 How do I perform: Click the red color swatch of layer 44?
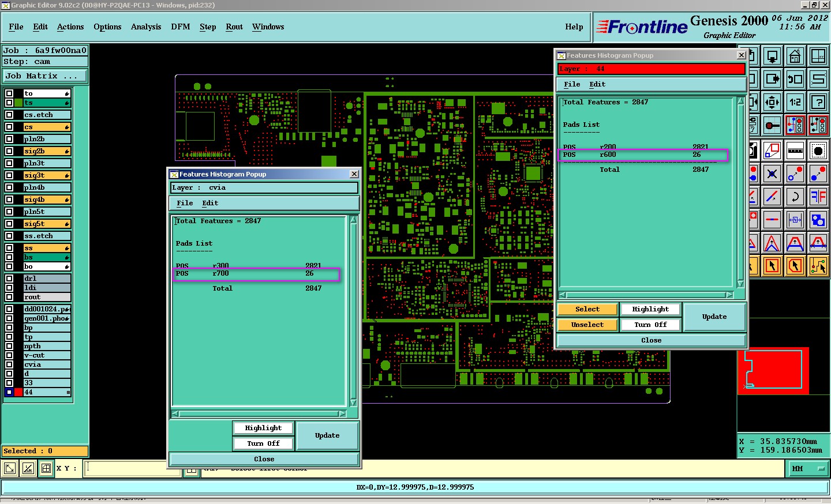coord(18,392)
